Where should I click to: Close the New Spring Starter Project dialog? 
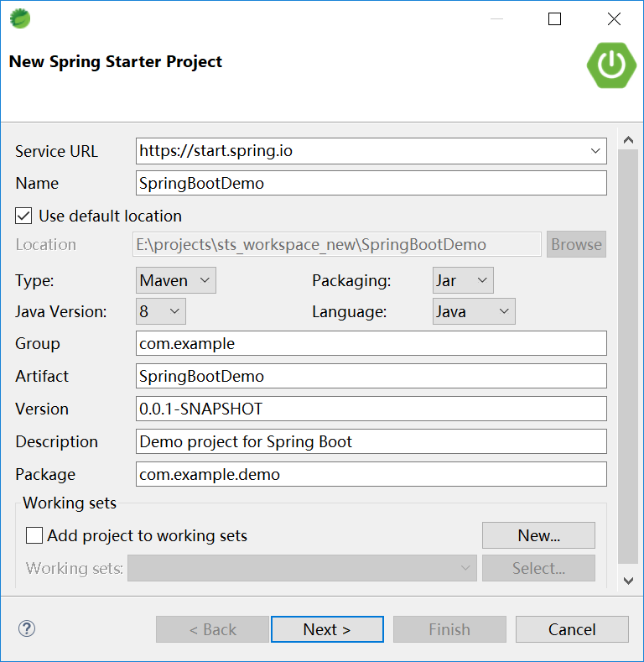(614, 19)
